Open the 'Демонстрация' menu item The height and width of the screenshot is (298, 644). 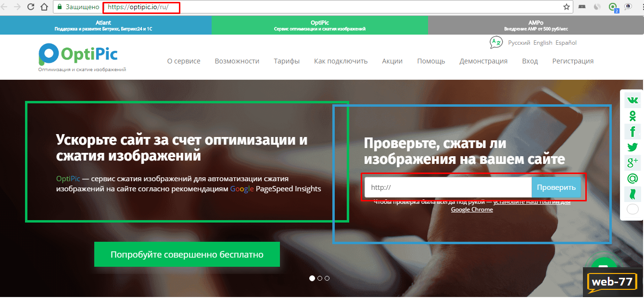click(483, 61)
